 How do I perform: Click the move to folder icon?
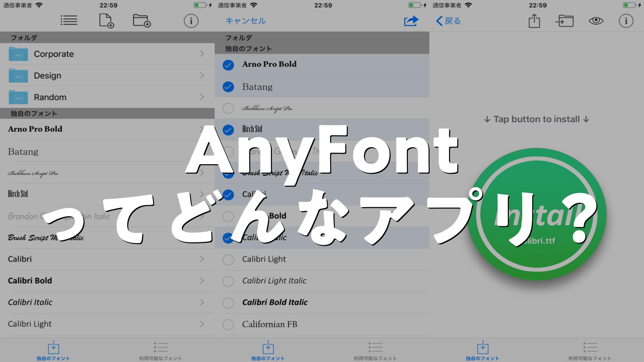pos(565,21)
